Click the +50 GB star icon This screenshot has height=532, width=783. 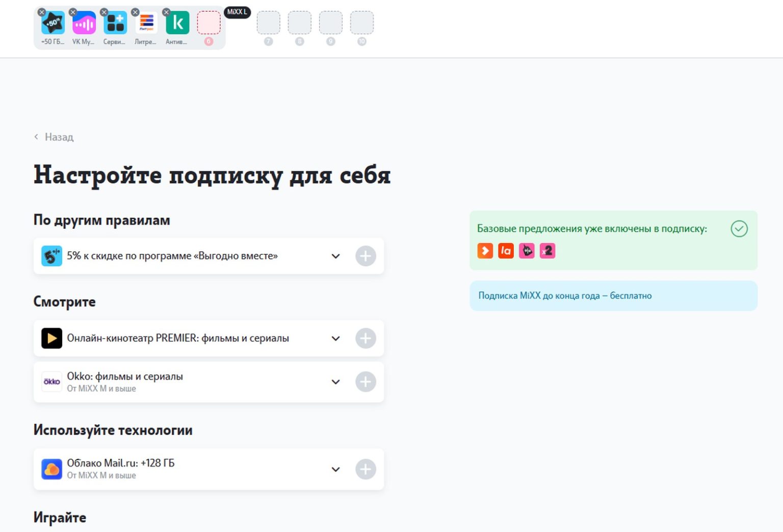[x=53, y=23]
